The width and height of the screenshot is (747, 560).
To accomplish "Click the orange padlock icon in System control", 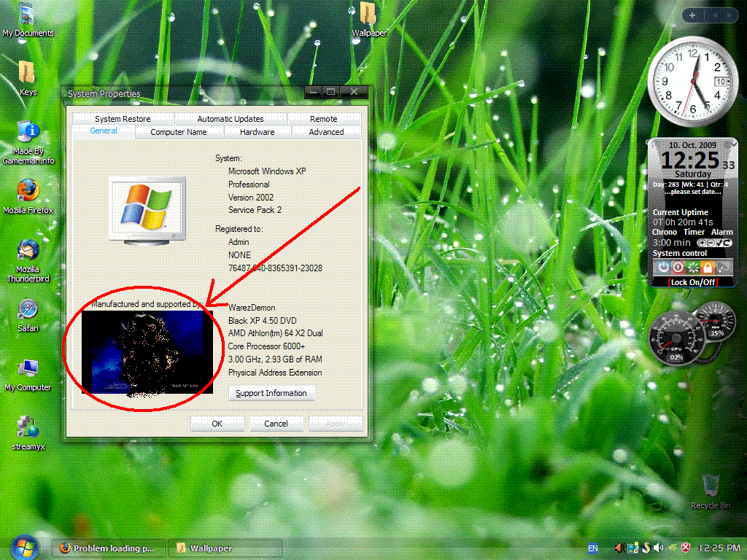I will click(708, 267).
